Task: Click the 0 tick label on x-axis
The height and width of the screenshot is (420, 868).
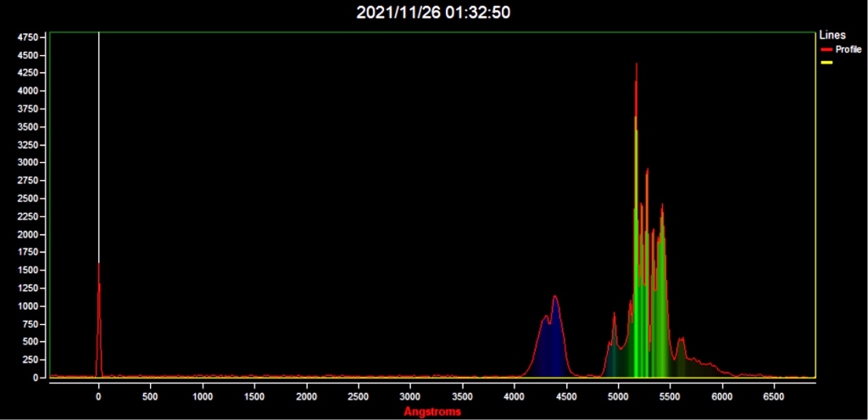Action: click(x=98, y=397)
